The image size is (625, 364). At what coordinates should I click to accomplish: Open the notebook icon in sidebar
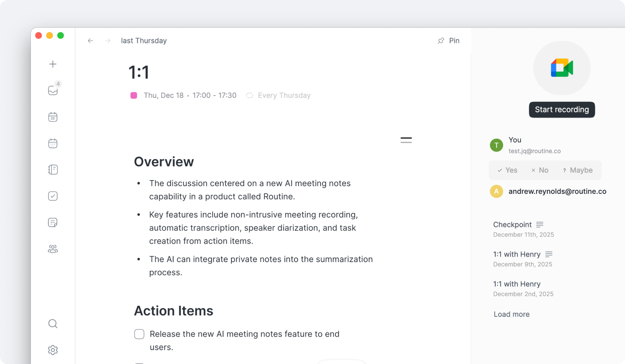pos(53,169)
